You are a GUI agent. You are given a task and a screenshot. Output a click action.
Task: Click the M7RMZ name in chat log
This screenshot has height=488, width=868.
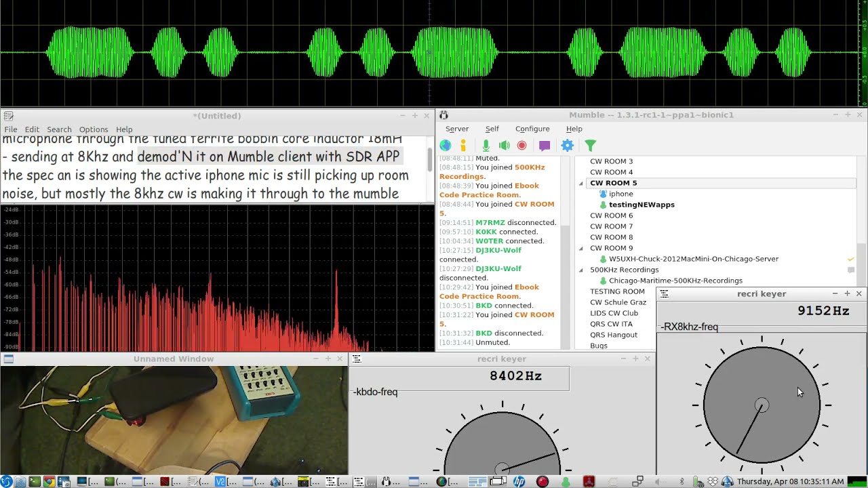[x=490, y=222]
